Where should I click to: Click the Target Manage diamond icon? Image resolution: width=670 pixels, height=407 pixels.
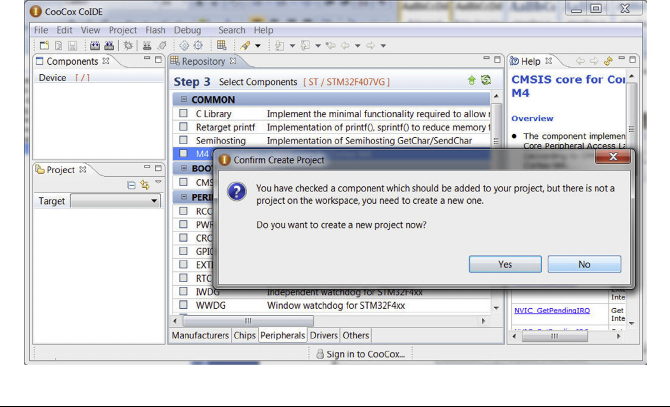(184, 46)
